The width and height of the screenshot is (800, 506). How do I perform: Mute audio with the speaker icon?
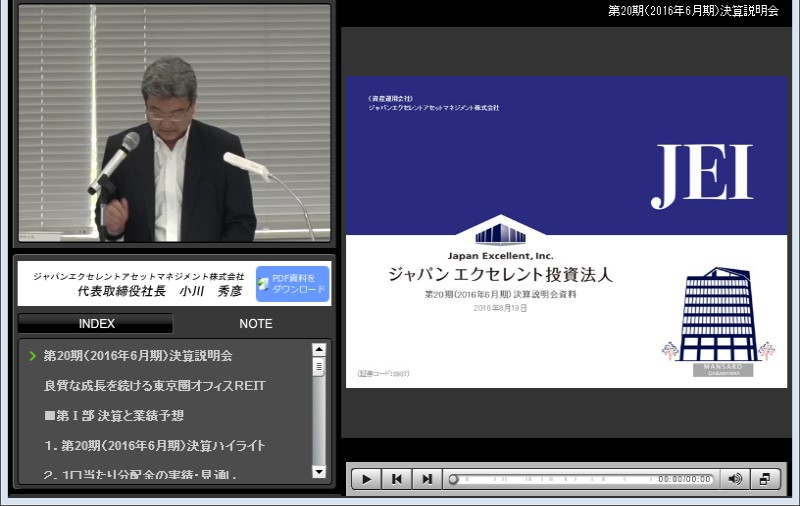pyautogui.click(x=735, y=479)
